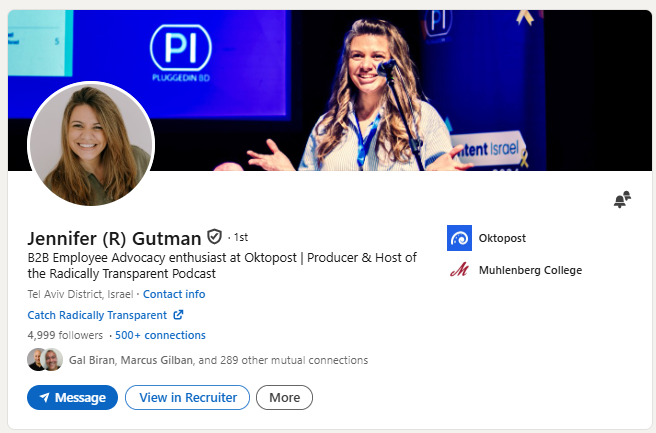Click the notification bell icon
This screenshot has height=433, width=656.
tap(622, 199)
